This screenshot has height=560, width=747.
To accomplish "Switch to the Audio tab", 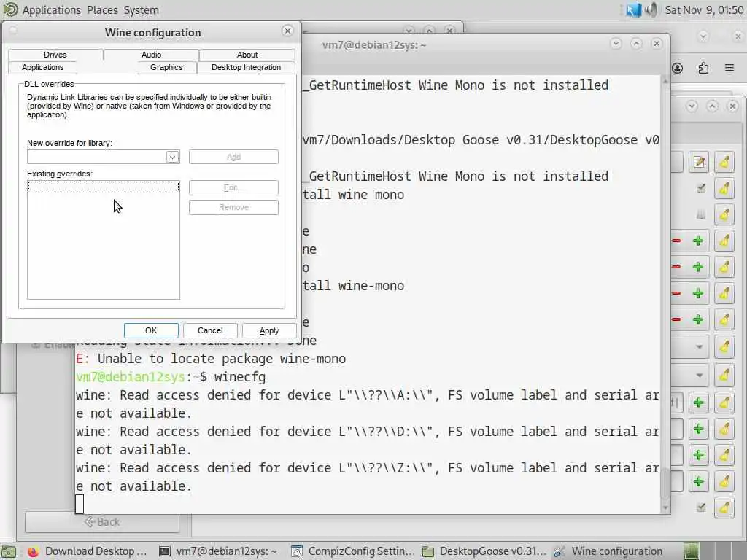I will [x=151, y=55].
